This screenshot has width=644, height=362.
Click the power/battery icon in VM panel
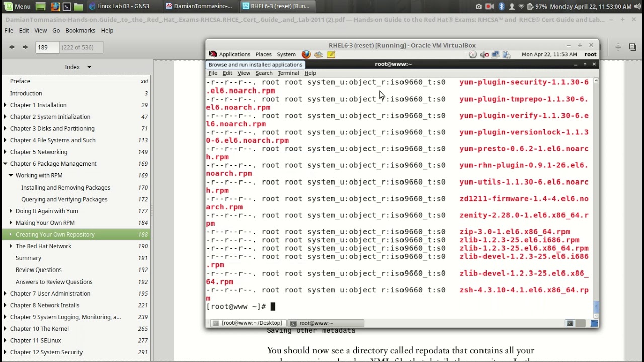(506, 54)
